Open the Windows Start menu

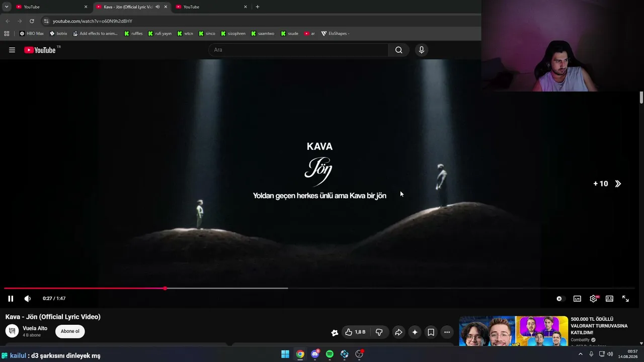pos(285,354)
